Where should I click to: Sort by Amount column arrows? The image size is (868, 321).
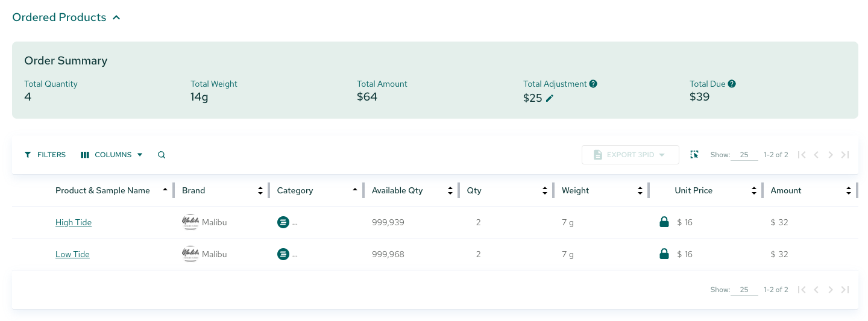(x=849, y=190)
